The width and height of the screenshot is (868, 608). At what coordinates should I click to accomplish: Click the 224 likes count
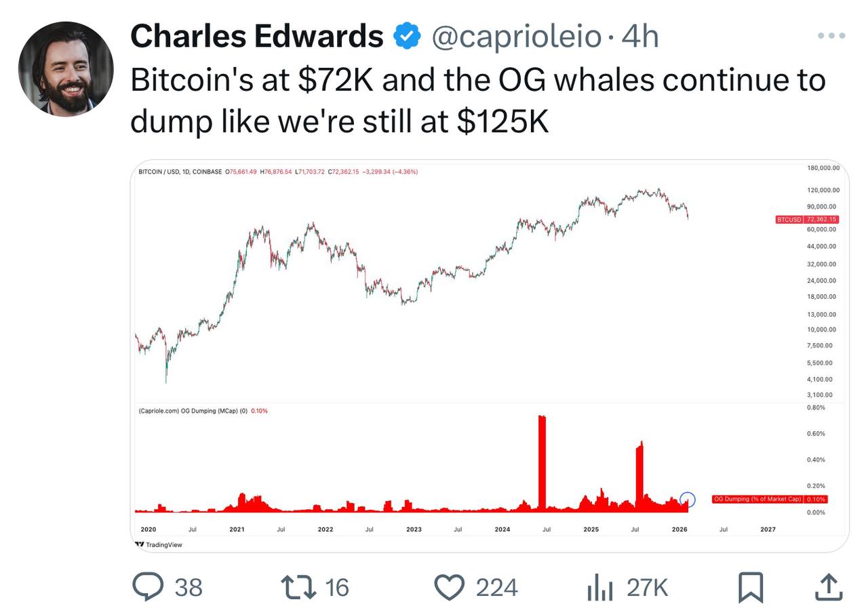[496, 587]
